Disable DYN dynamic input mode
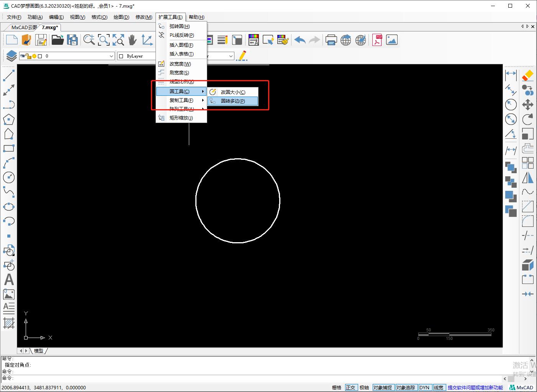This screenshot has height=392, width=537. point(425,387)
